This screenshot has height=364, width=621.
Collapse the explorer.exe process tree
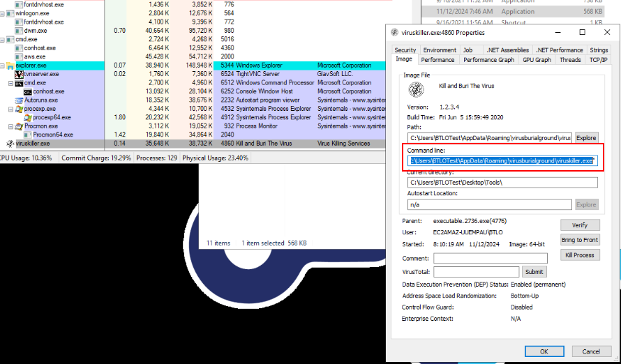pos(2,66)
